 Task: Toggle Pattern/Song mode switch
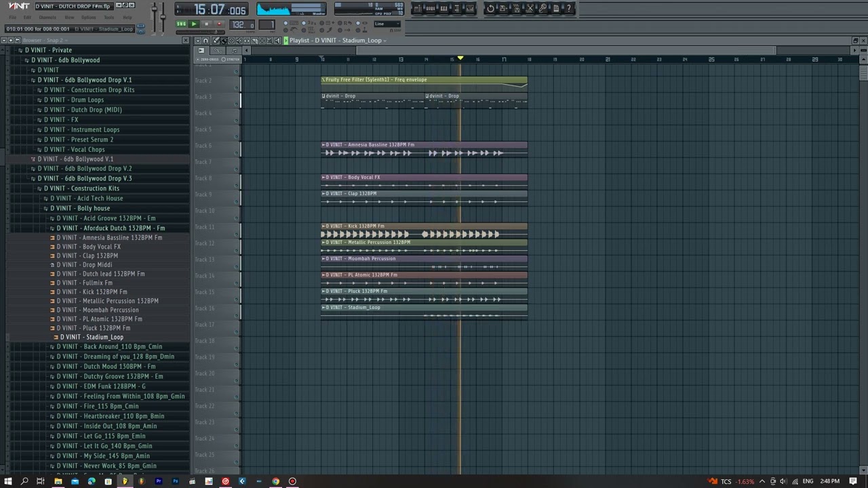pyautogui.click(x=181, y=24)
